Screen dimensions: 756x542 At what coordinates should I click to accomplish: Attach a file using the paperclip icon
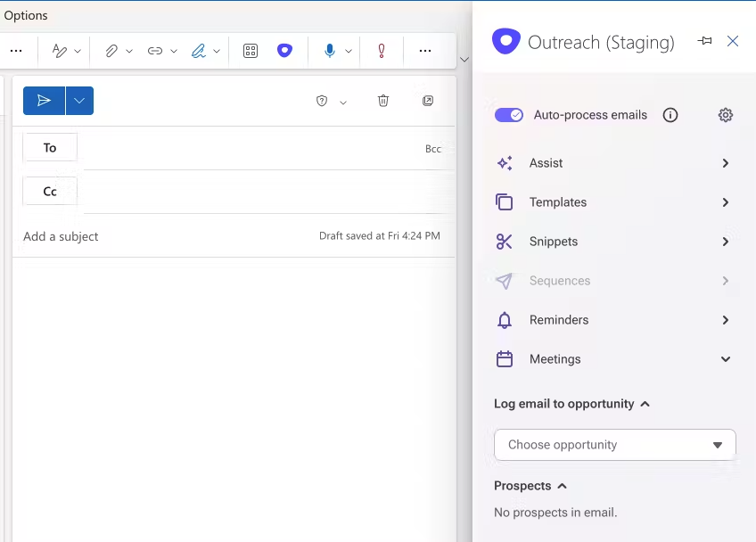pyautogui.click(x=109, y=51)
